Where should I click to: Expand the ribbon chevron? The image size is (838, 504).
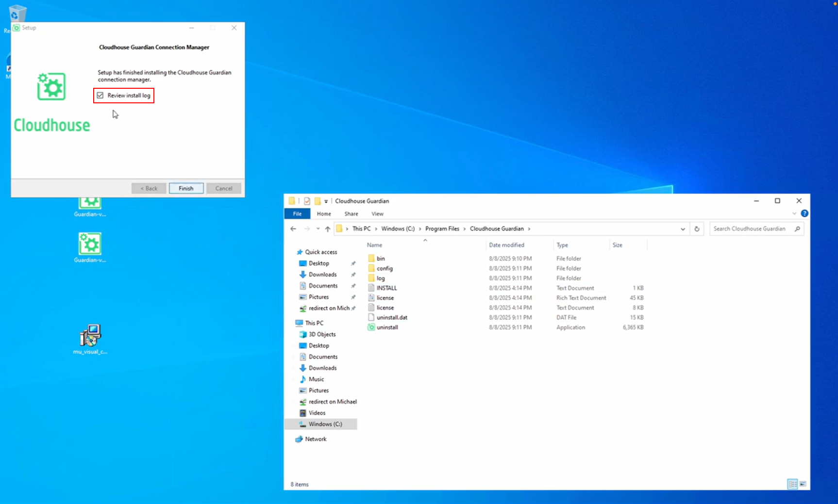coord(794,213)
